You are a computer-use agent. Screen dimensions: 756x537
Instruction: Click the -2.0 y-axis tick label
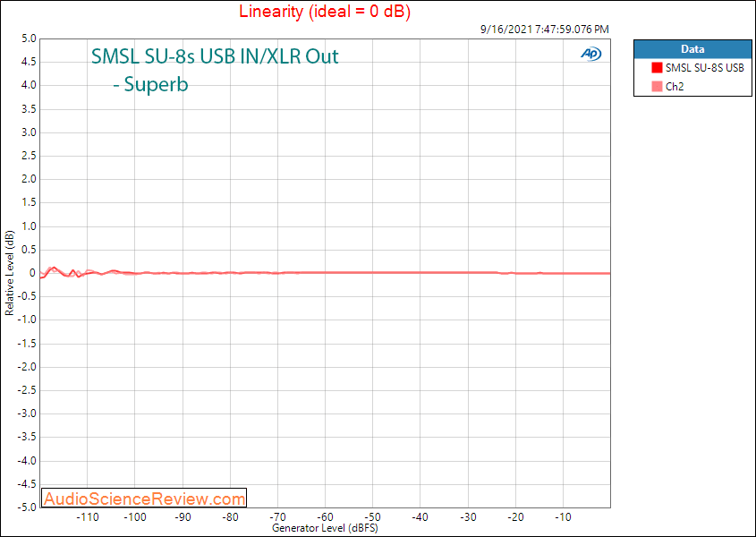[x=27, y=367]
